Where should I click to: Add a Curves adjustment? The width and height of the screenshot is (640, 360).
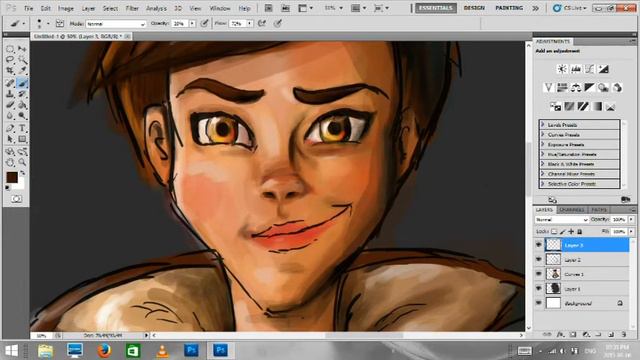click(589, 69)
